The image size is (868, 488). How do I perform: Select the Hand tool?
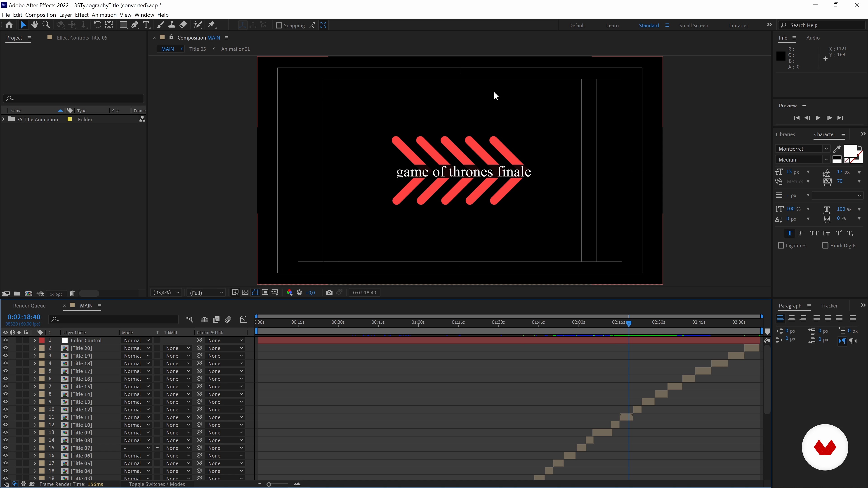click(34, 25)
